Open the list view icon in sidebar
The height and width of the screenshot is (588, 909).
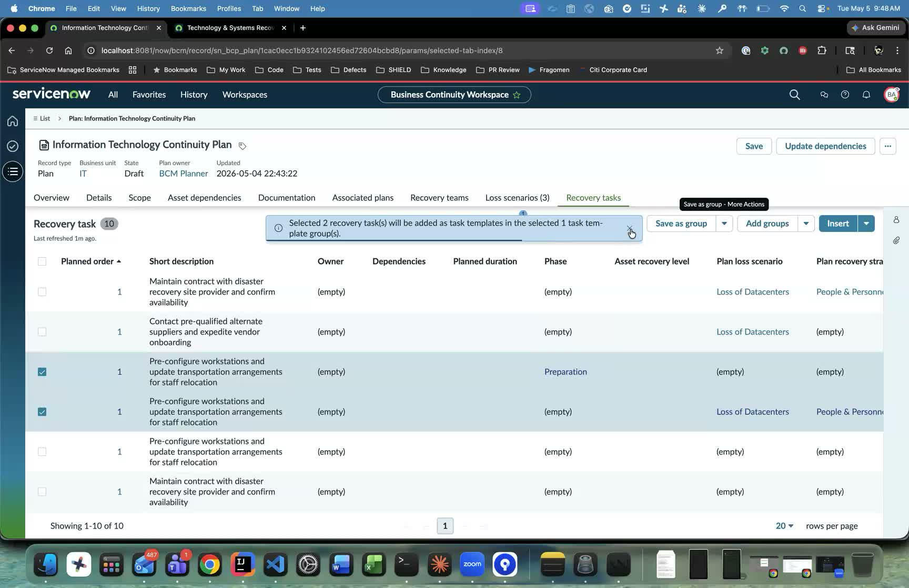click(13, 171)
